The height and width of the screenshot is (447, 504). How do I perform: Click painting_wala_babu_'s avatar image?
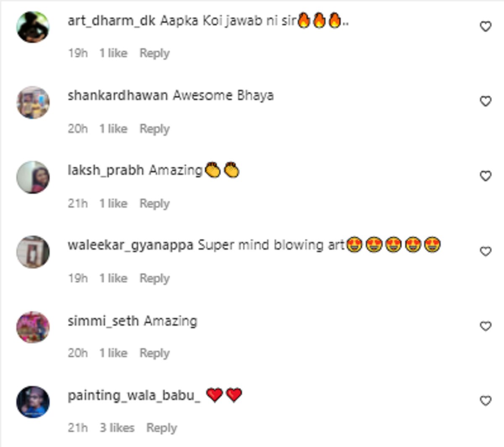33,402
